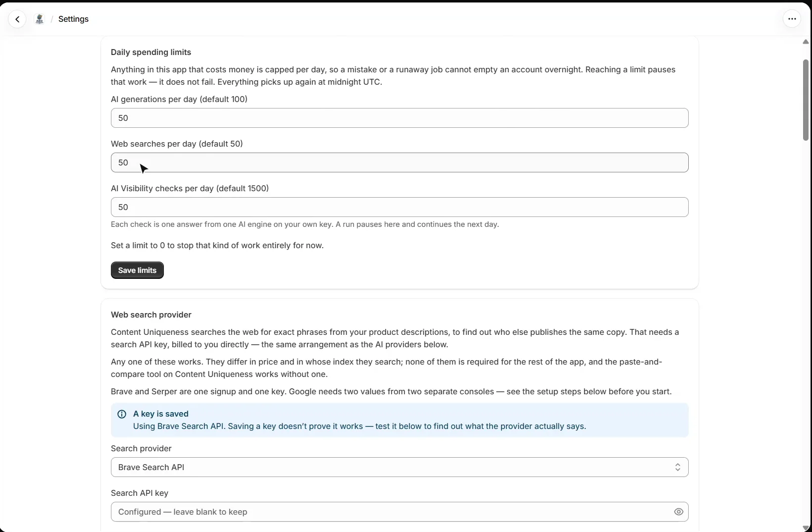Click the 'Any one of these works' paragraph
812x532 pixels.
(387, 368)
